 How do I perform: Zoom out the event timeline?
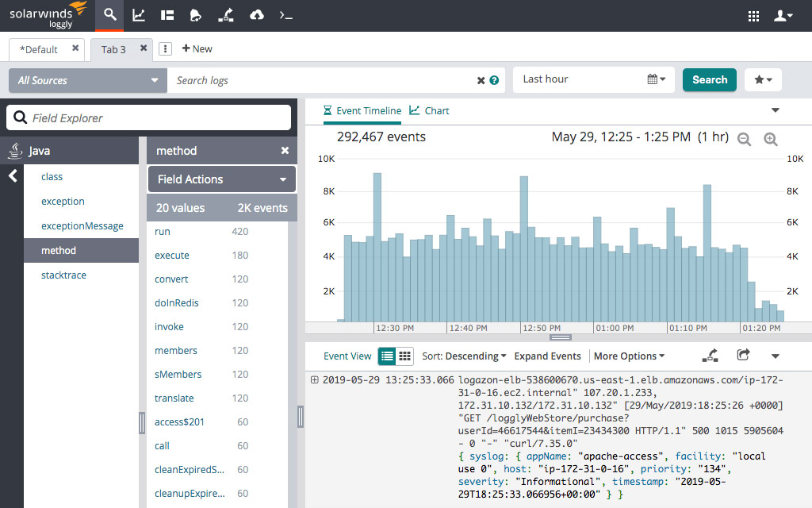click(744, 139)
